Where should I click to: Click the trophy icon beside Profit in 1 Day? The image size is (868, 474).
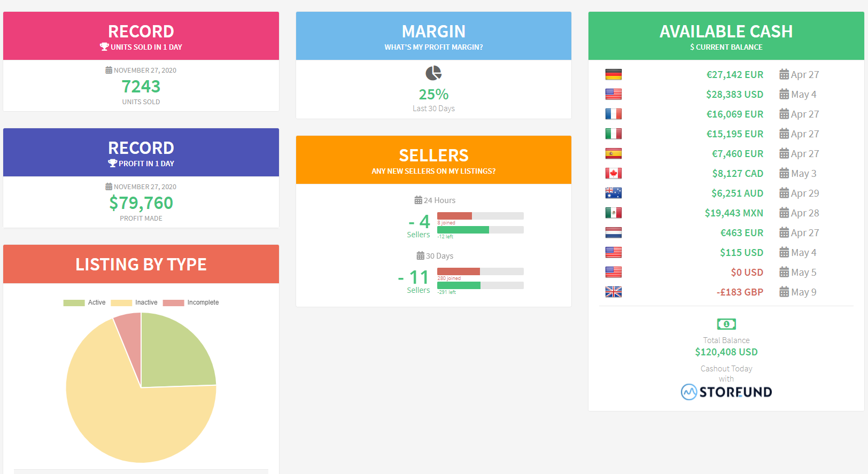(x=112, y=164)
